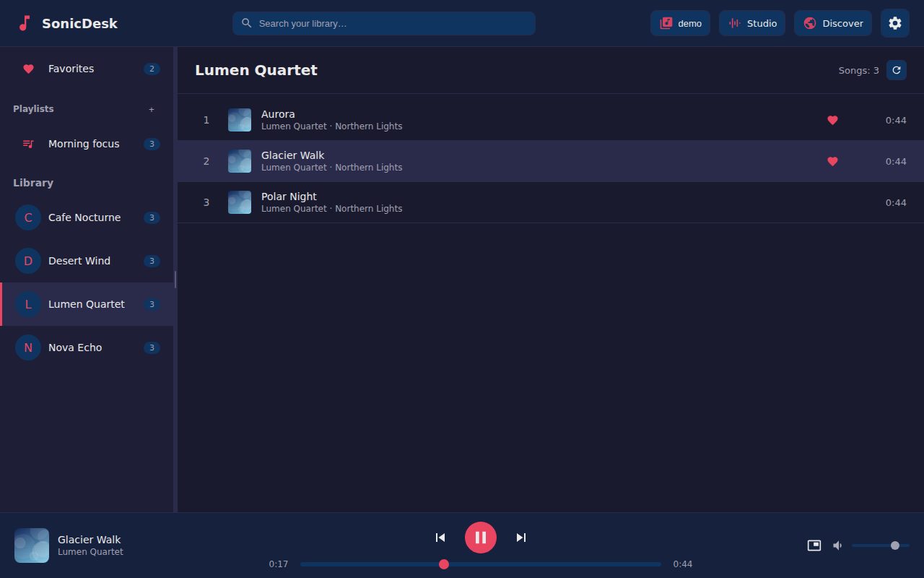Click Glacier Walk title in player bar
Viewport: 924px width, 578px height.
[x=90, y=540]
